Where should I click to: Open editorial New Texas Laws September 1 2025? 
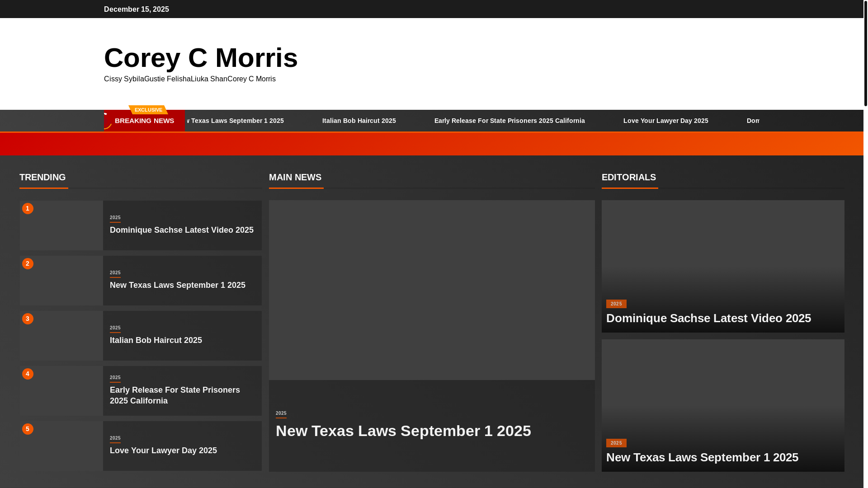point(702,457)
